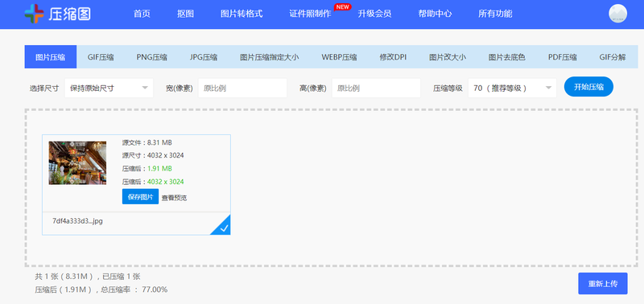This screenshot has width=644, height=304.
Task: Click the 保存图片 button
Action: click(x=140, y=197)
